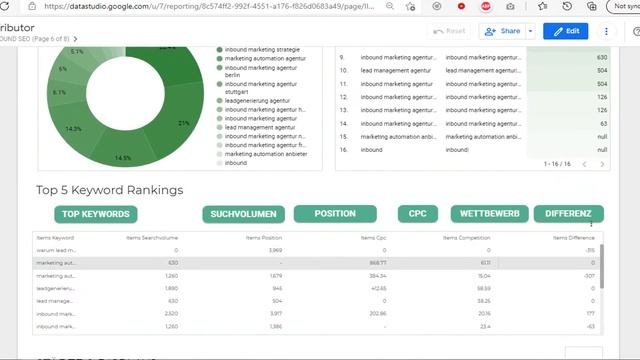Open the browser favorites list icon
Image resolution: width=640 pixels, height=360 pixels.
coord(542,6)
